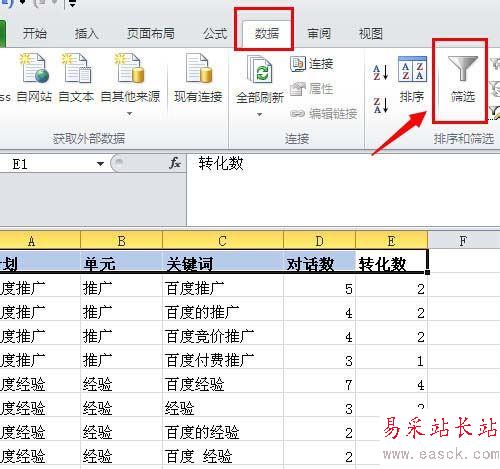The width and height of the screenshot is (500, 469).
Task: Click Properties (属性) in Connections group
Action: tap(311, 89)
